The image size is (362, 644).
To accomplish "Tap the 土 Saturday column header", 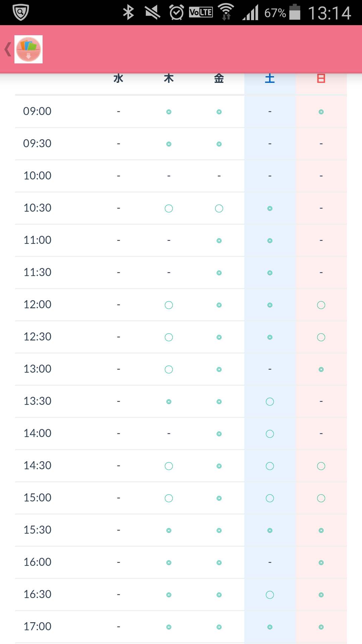I will (270, 78).
